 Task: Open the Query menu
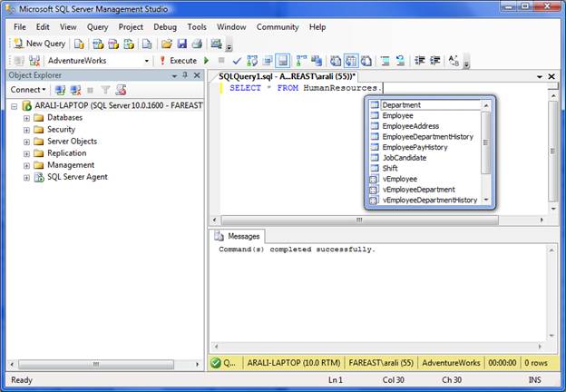(97, 27)
